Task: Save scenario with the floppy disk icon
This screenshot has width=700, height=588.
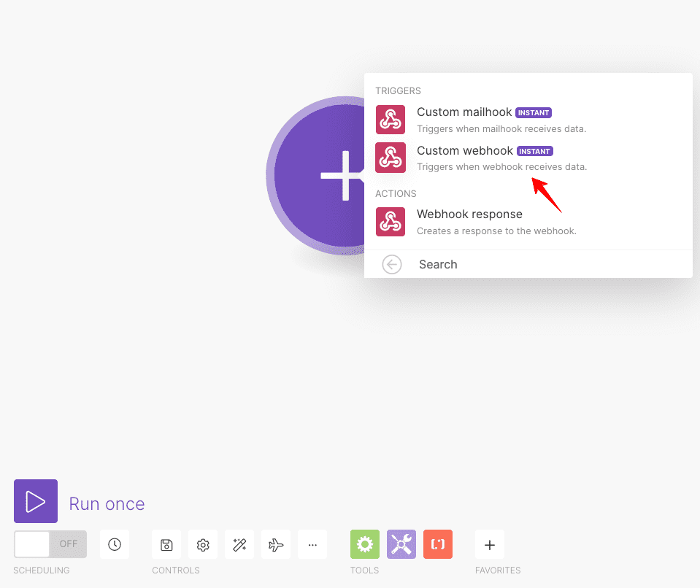Action: pyautogui.click(x=166, y=544)
